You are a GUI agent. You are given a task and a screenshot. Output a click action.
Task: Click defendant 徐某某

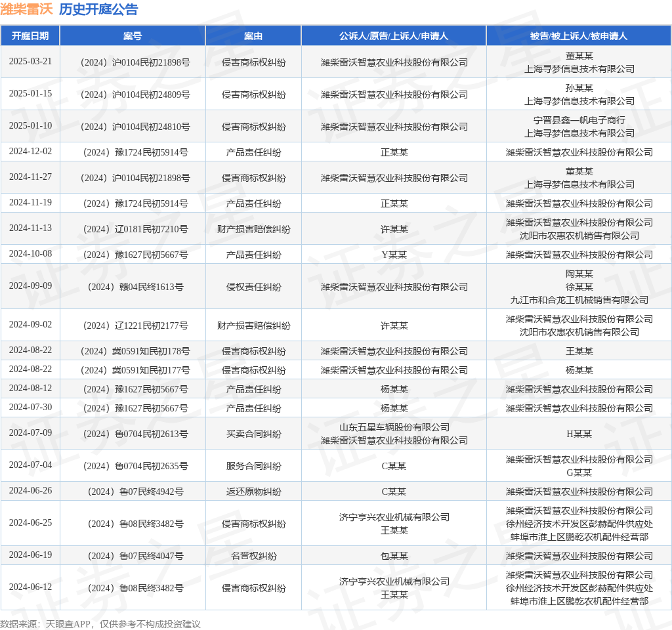[579, 287]
